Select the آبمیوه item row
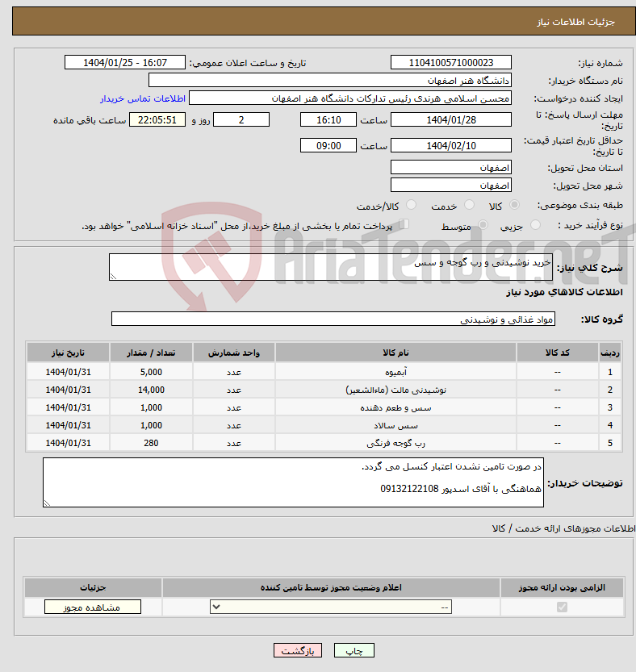This screenshot has height=672, width=636. [x=324, y=372]
